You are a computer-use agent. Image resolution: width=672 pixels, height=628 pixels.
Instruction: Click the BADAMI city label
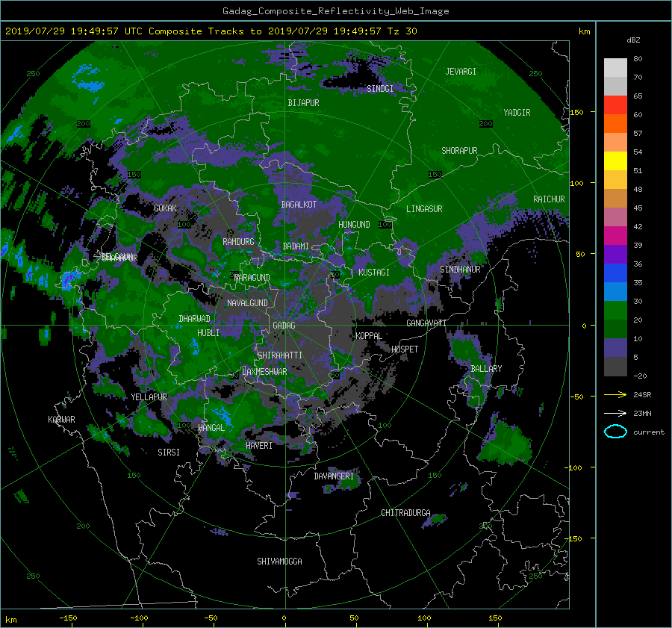(x=296, y=246)
